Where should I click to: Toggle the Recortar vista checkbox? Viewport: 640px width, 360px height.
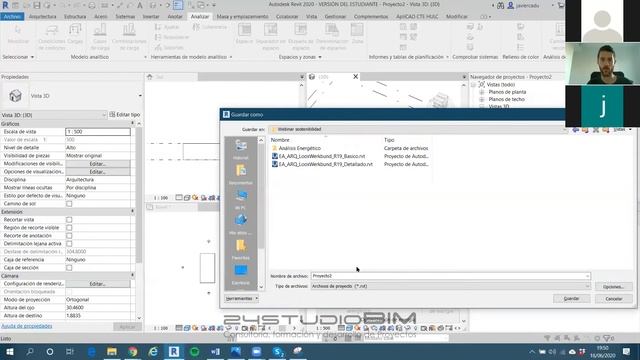tap(69, 220)
